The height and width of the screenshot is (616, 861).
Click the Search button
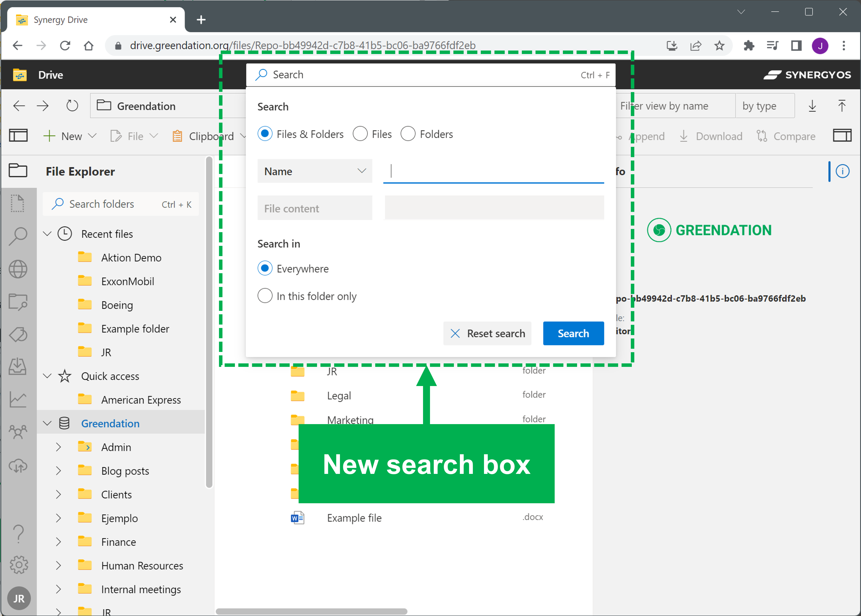click(x=573, y=334)
